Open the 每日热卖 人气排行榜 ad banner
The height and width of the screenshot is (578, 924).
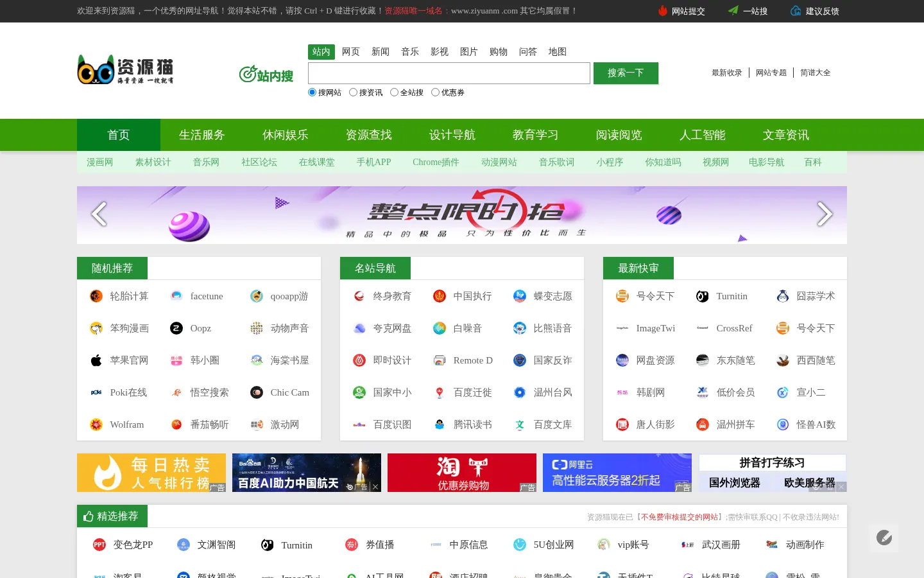coord(151,473)
